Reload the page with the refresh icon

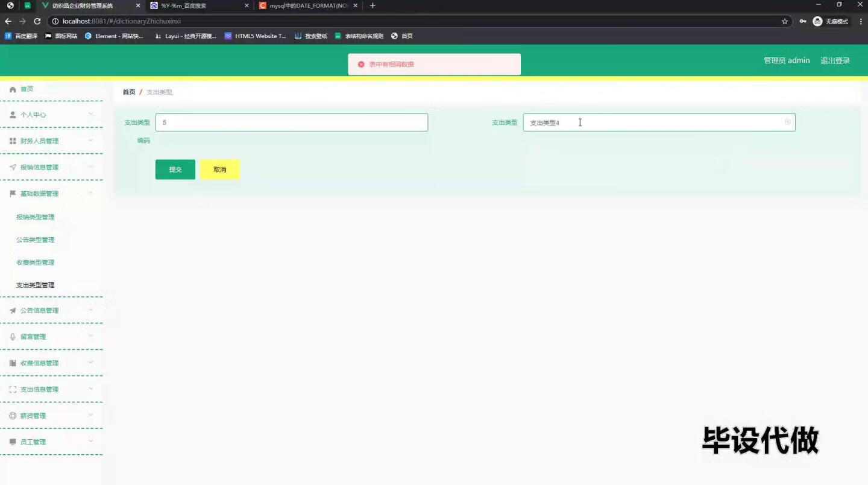click(x=37, y=21)
